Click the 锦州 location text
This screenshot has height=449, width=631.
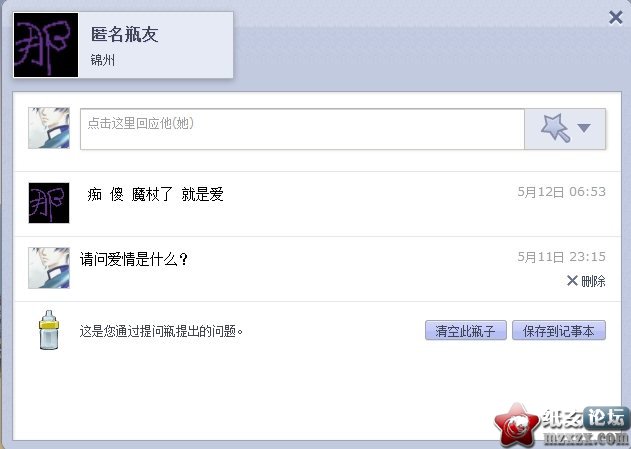(103, 60)
